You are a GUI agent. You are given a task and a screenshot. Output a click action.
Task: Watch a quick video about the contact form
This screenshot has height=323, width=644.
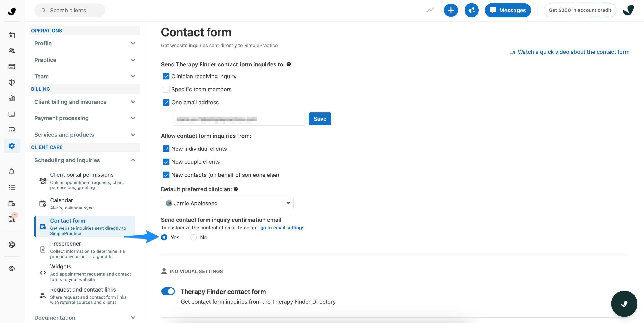click(573, 52)
